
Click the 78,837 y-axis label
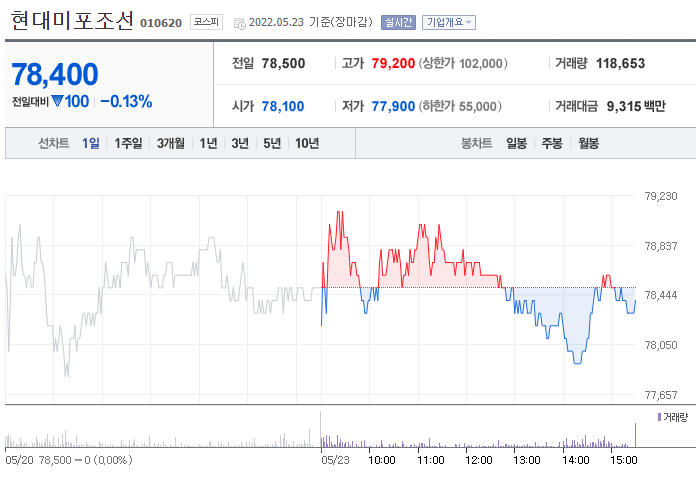click(661, 246)
